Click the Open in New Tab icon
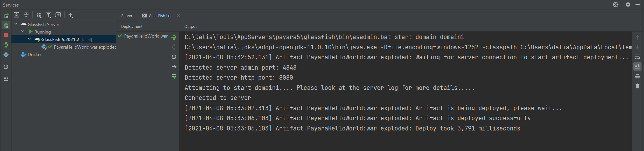The width and height of the screenshot is (644, 151). [58, 15]
